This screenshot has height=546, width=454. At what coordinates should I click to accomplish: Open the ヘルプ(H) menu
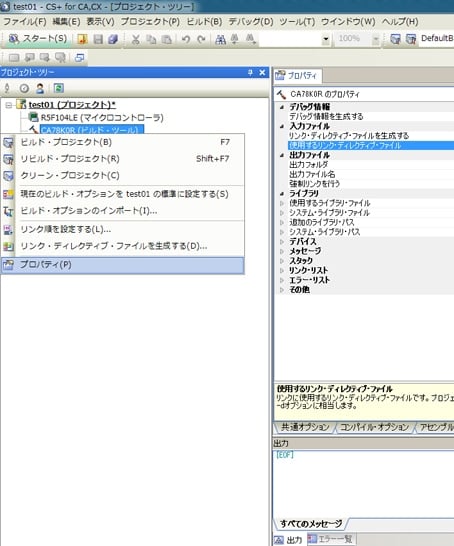tap(400, 22)
